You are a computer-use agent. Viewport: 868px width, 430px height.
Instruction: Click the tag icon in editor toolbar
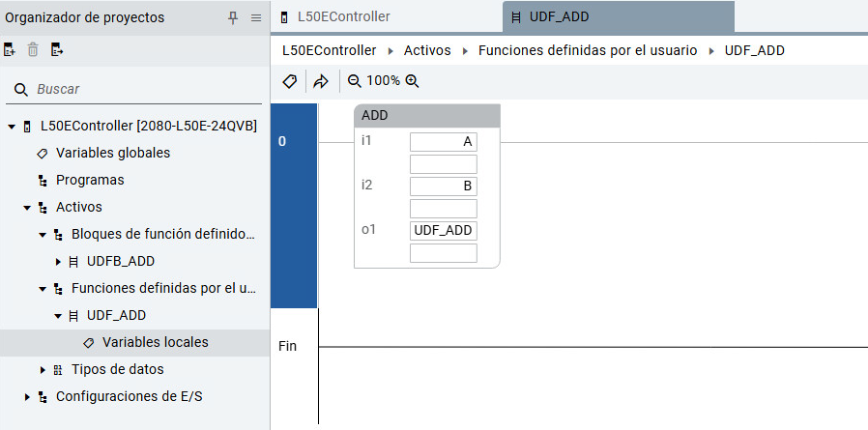click(x=289, y=81)
